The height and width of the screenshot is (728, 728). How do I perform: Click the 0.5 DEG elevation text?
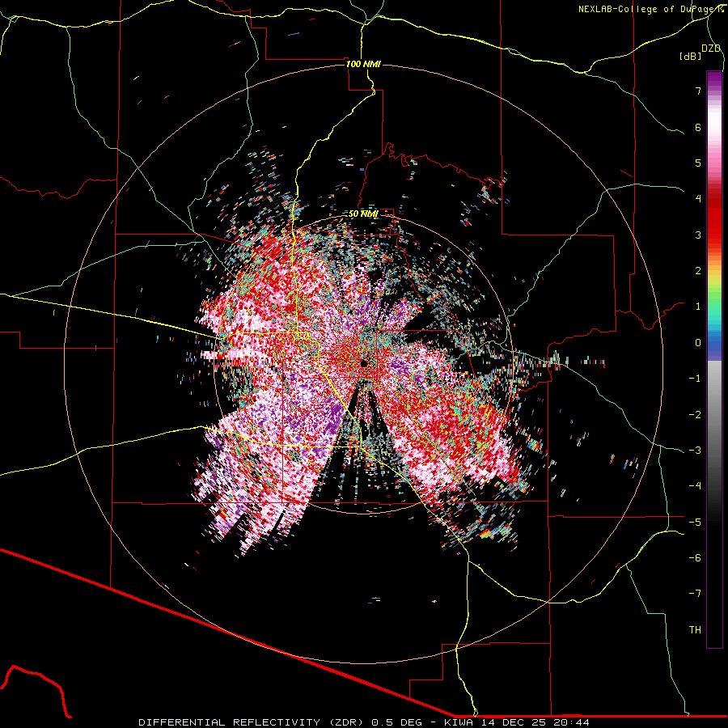[x=397, y=722]
